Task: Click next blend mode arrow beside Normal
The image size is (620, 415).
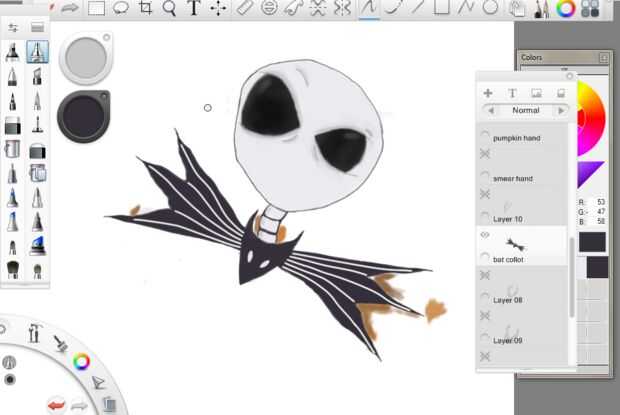Action: point(561,111)
